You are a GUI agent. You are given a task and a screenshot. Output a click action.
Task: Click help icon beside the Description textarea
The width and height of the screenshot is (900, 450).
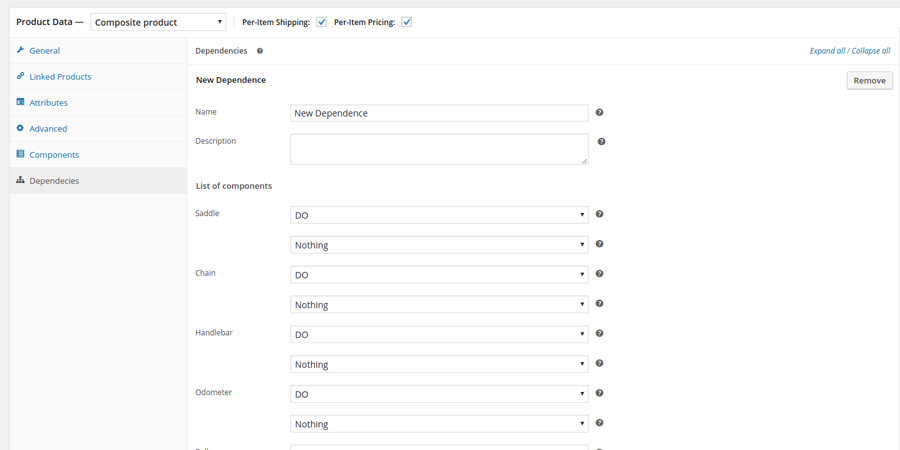tap(601, 142)
